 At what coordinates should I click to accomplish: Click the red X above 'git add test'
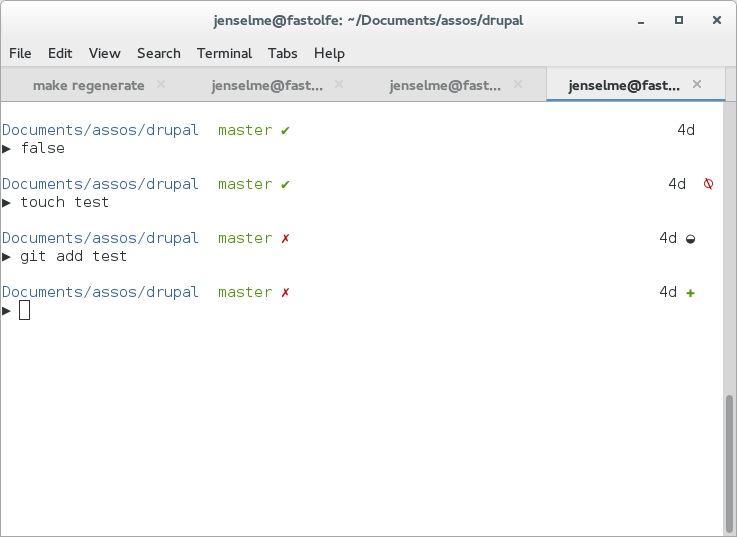point(285,238)
